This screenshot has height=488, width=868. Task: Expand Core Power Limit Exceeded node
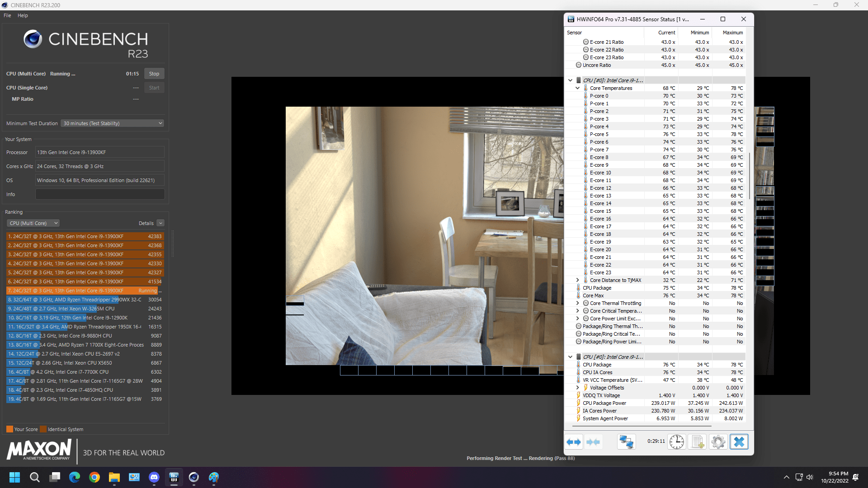[577, 319]
